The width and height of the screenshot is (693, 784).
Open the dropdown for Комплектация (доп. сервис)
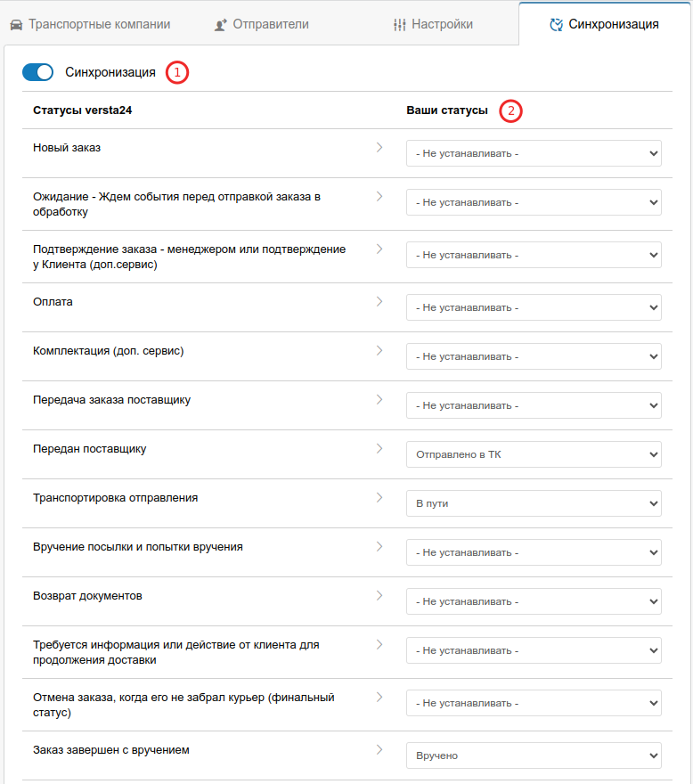[x=534, y=356]
